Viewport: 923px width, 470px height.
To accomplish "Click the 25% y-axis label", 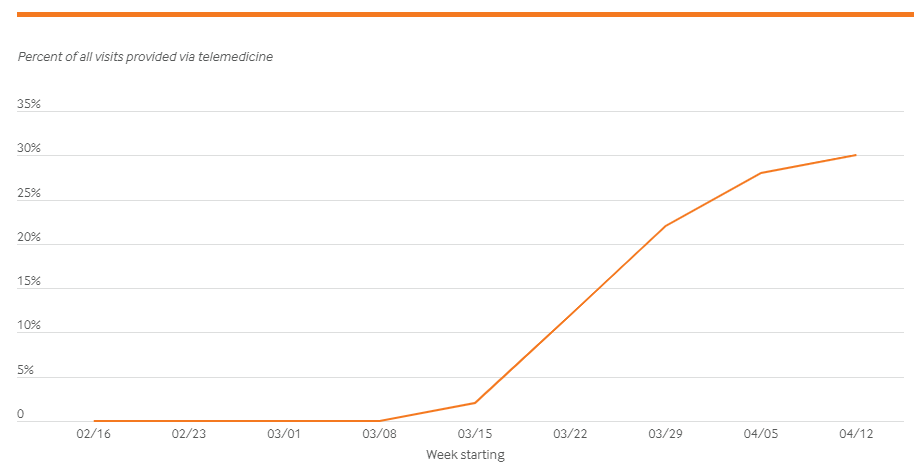I will pos(29,193).
